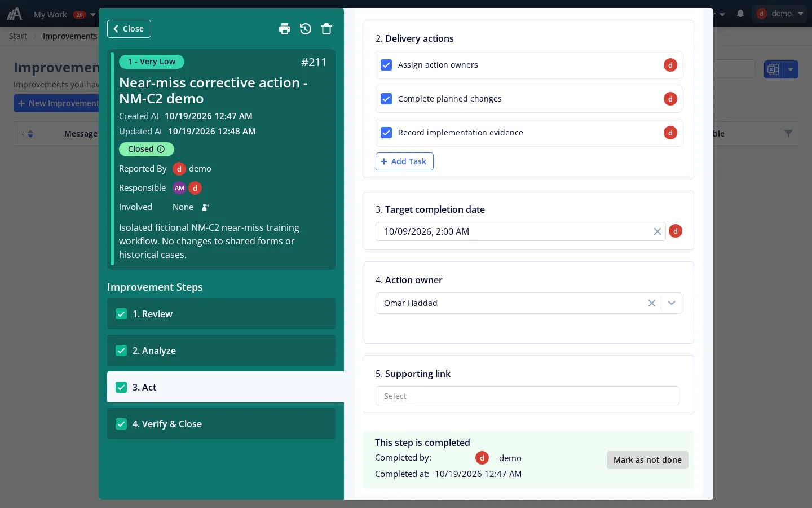Expand the My Work dropdown

93,15
